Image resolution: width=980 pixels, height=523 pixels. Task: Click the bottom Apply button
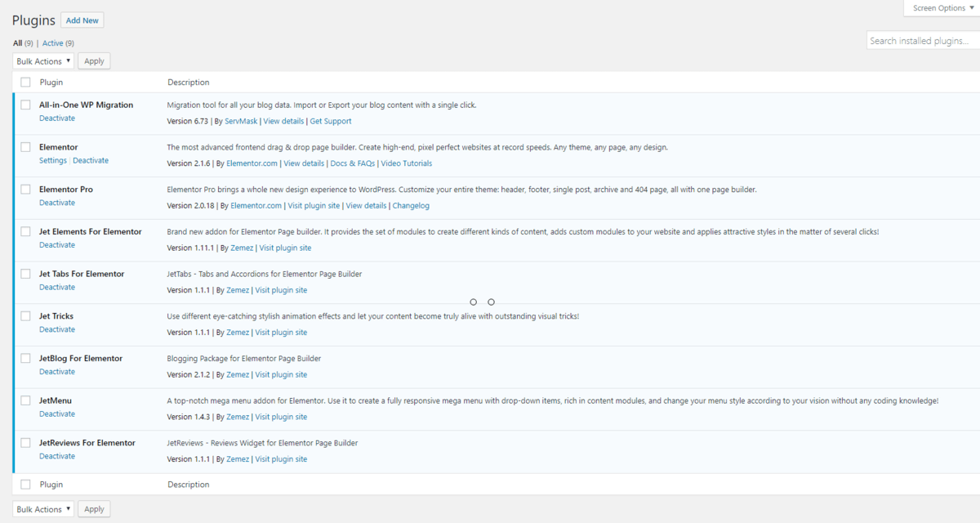95,509
